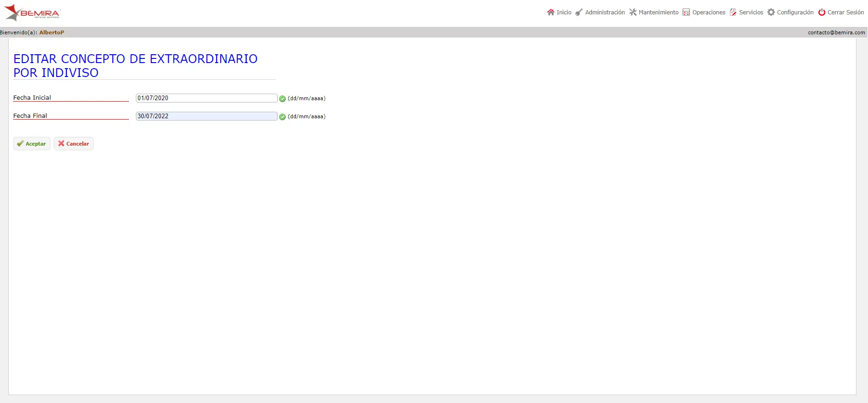The height and width of the screenshot is (403, 868).
Task: Open the Servicios menu
Action: pyautogui.click(x=751, y=13)
